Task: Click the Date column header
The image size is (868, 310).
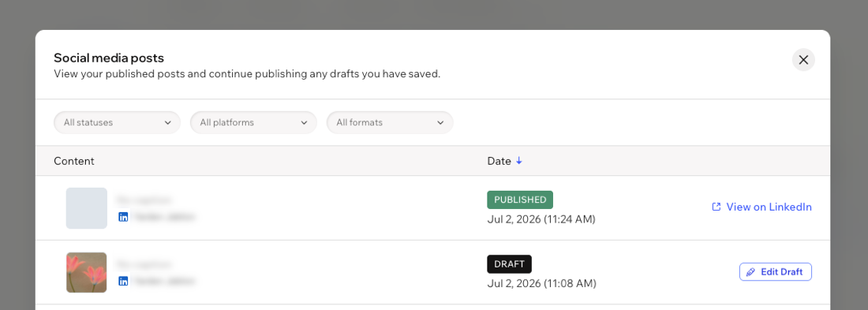Action: click(x=499, y=161)
